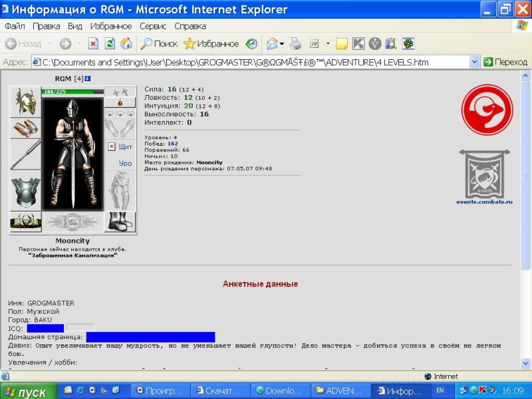Open the events.combats.ru link
Image resolution: width=532 pixels, height=399 pixels.
[484, 201]
